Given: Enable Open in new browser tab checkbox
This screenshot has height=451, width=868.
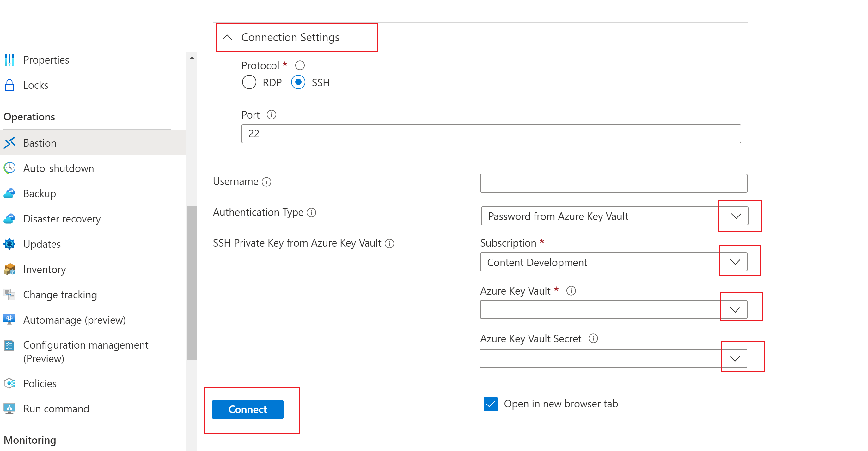Looking at the screenshot, I should coord(491,403).
